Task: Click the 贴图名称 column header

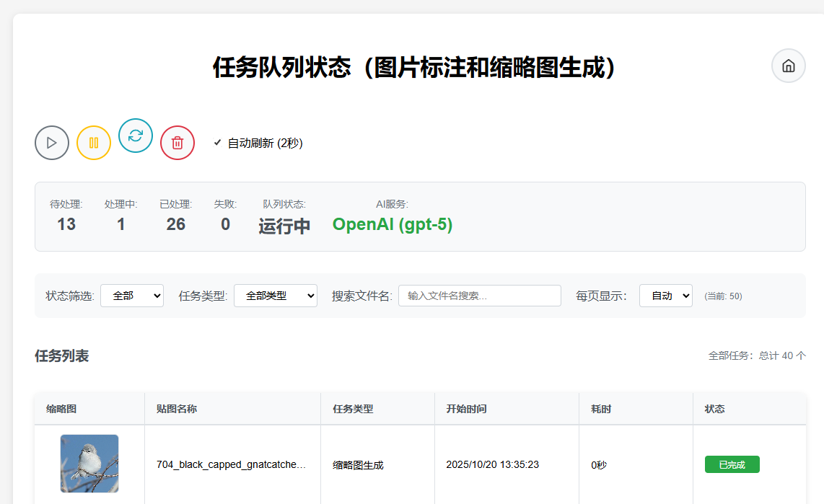Action: click(177, 409)
